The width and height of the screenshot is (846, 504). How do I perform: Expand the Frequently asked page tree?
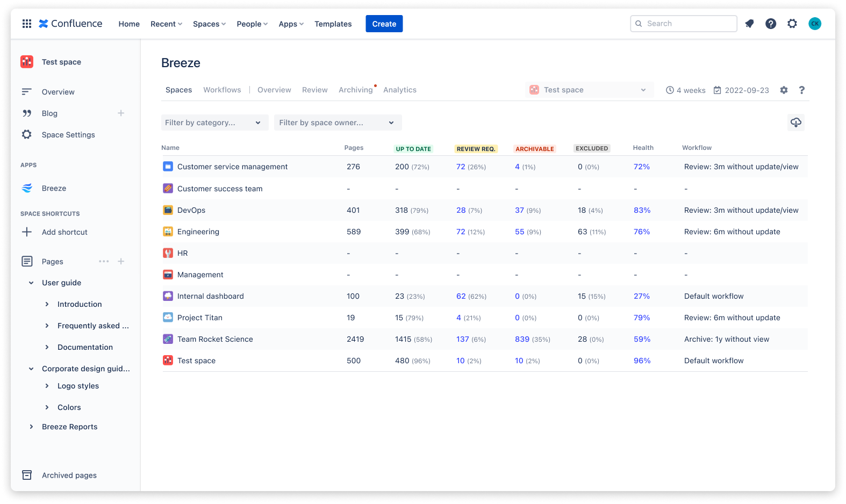[47, 326]
